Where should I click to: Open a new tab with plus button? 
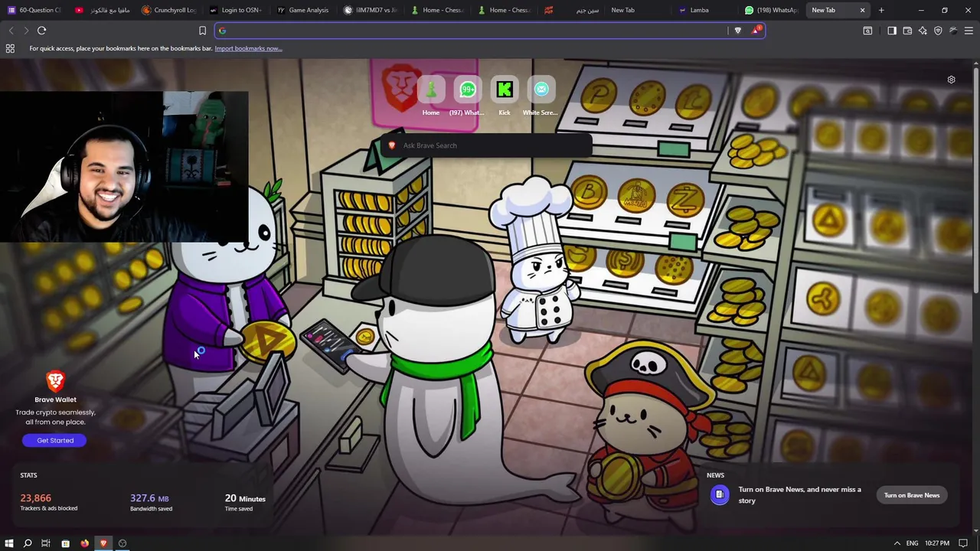pyautogui.click(x=881, y=10)
